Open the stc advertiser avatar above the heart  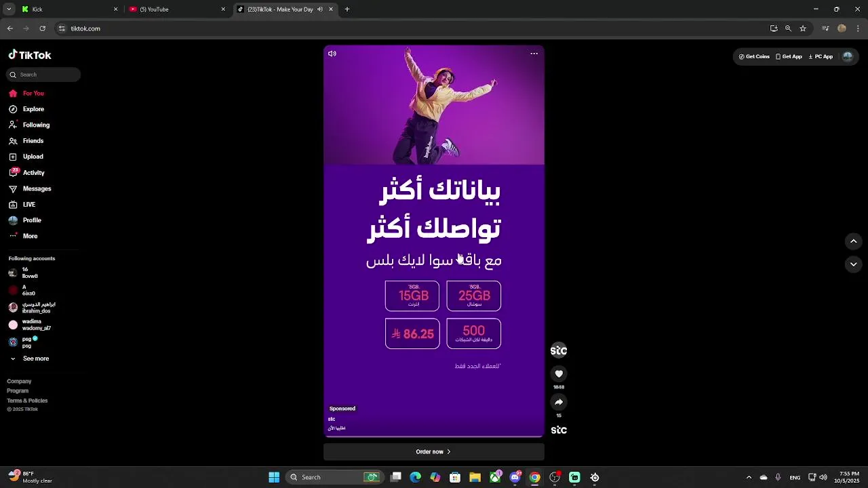559,350
